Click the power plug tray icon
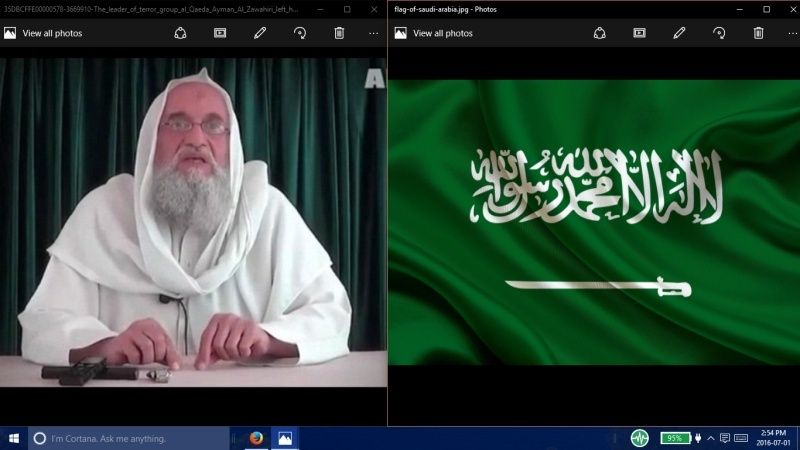 tap(698, 438)
